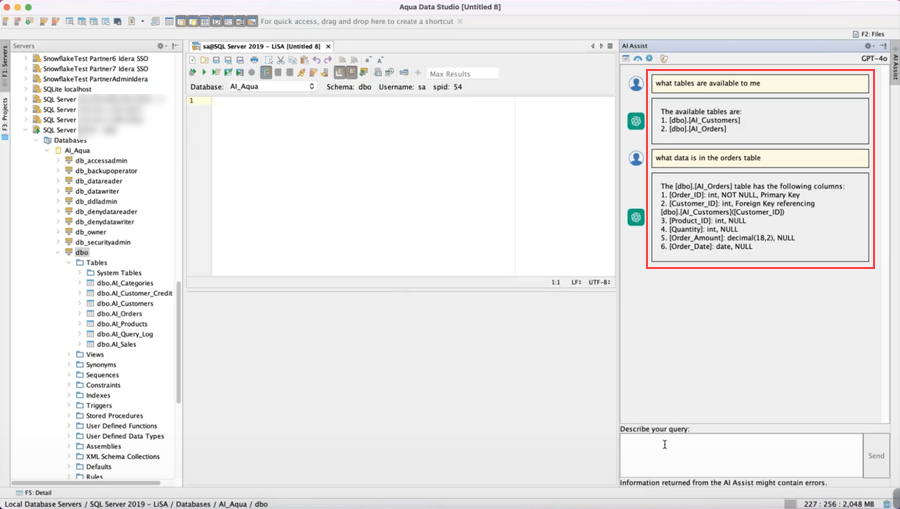This screenshot has width=900, height=509.
Task: Click the purple Undo arrow icon
Action: (x=316, y=60)
